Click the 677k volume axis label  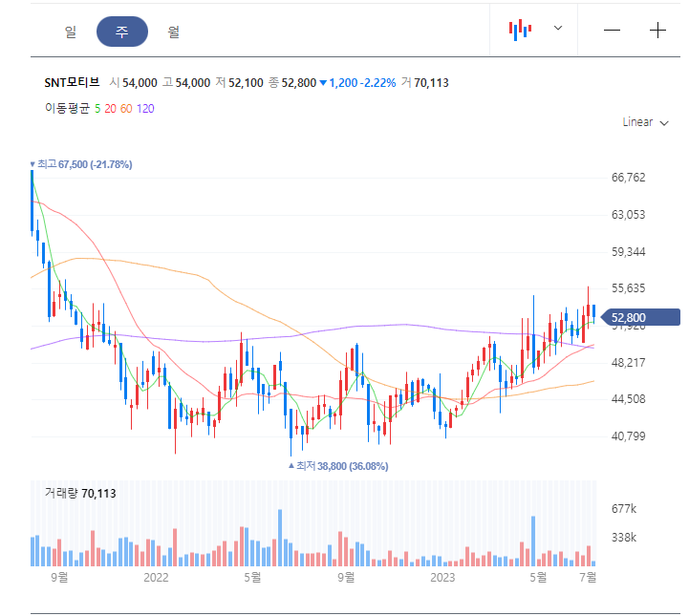point(624,509)
